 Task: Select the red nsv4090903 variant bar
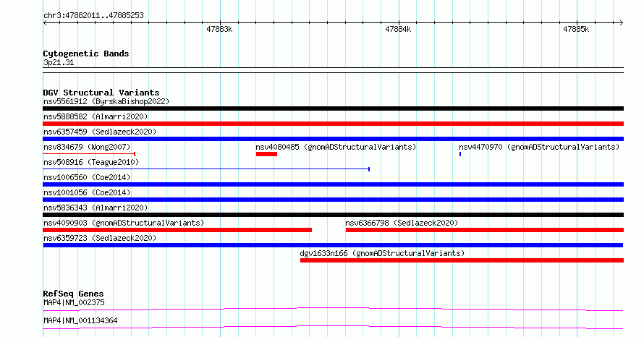pyautogui.click(x=177, y=230)
